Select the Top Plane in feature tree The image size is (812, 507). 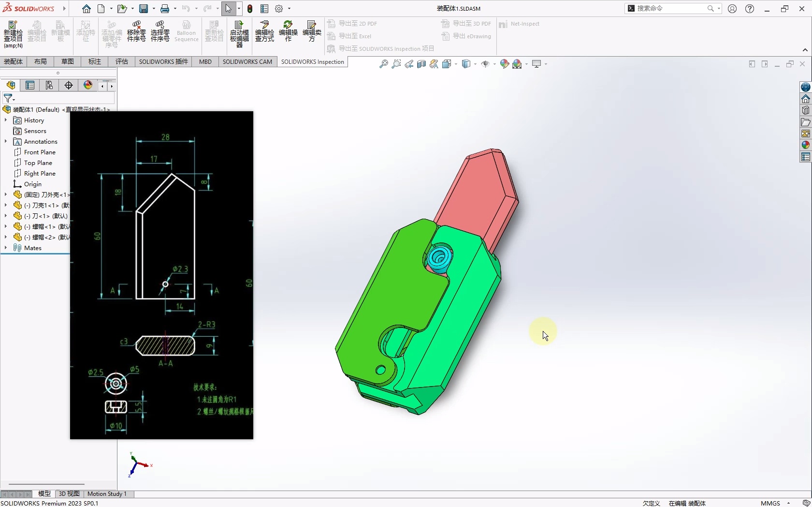(x=38, y=163)
